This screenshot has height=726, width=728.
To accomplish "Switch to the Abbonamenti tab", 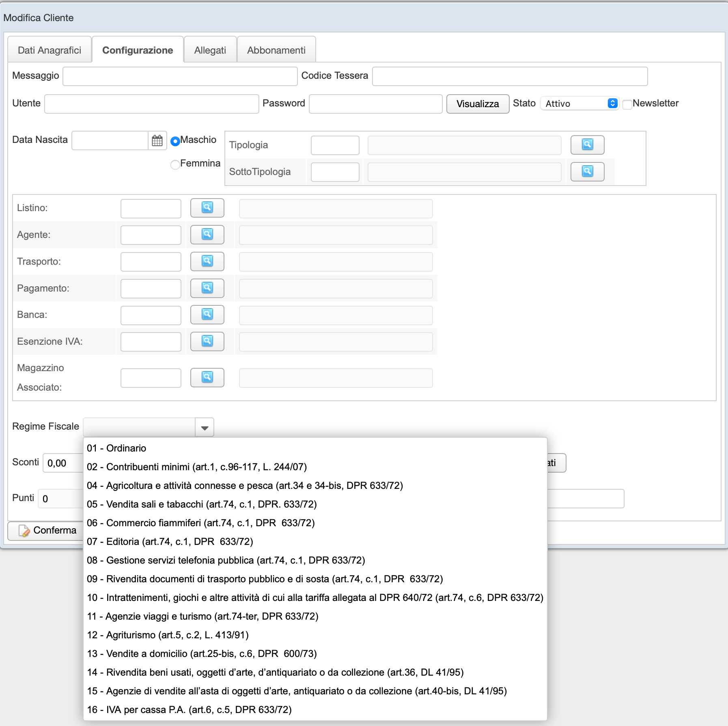I will tap(276, 50).
